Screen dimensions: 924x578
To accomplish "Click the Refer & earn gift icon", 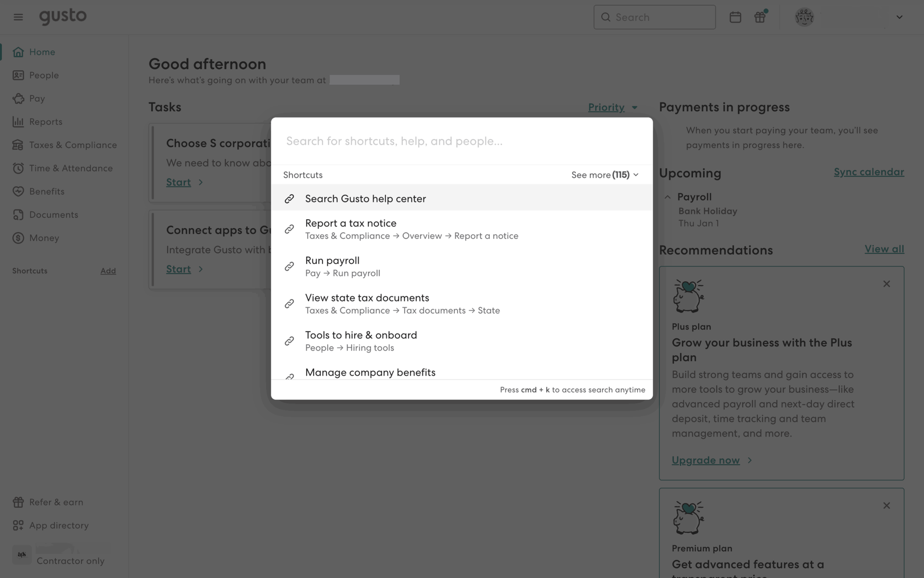I will point(18,502).
